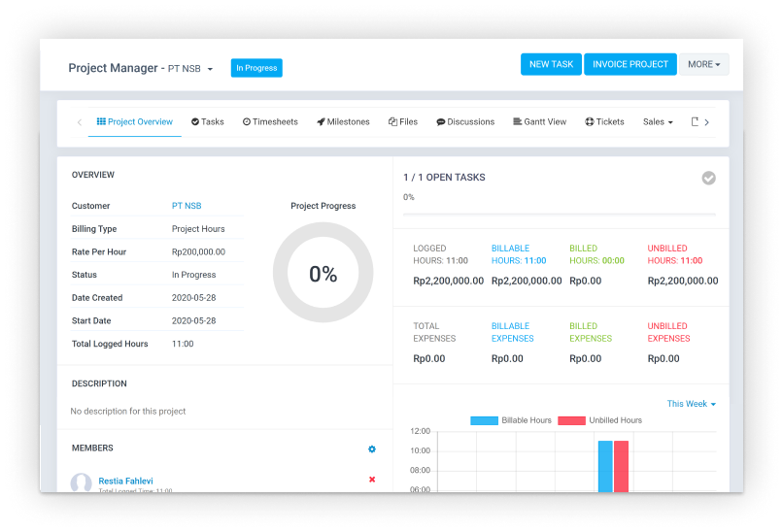
Task: Click the Project Progress 0% donut chart
Action: pyautogui.click(x=323, y=273)
